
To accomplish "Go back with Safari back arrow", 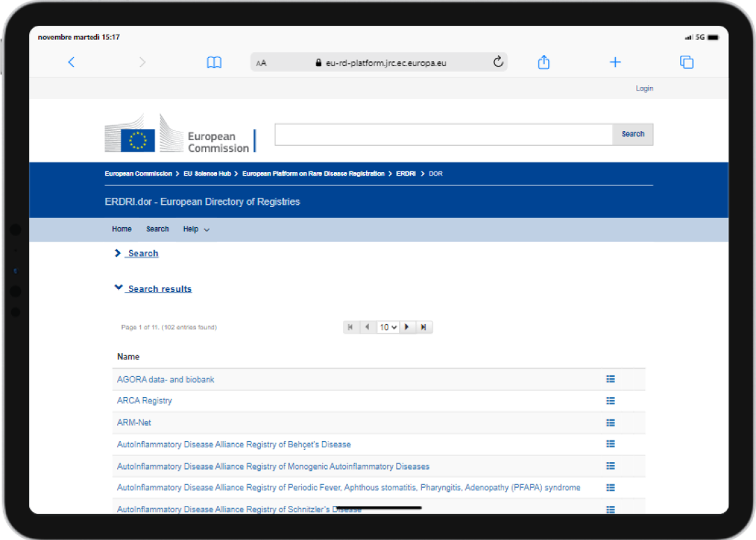I will coord(71,62).
